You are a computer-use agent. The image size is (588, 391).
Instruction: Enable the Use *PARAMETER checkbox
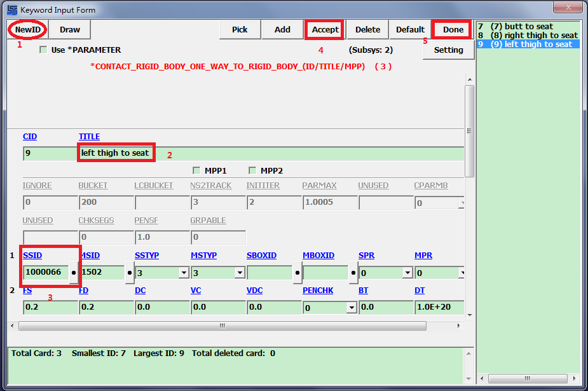(44, 50)
